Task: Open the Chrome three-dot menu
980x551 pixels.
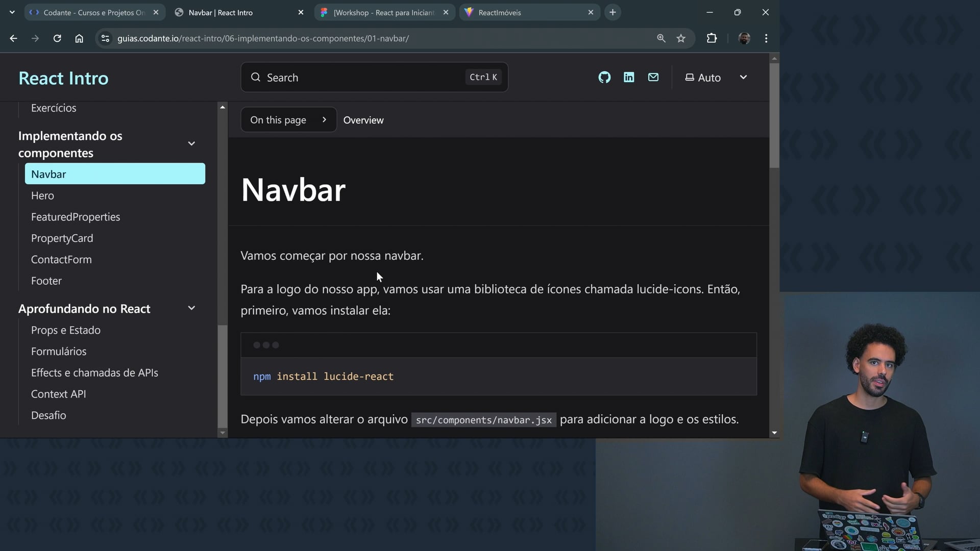Action: [x=766, y=38]
